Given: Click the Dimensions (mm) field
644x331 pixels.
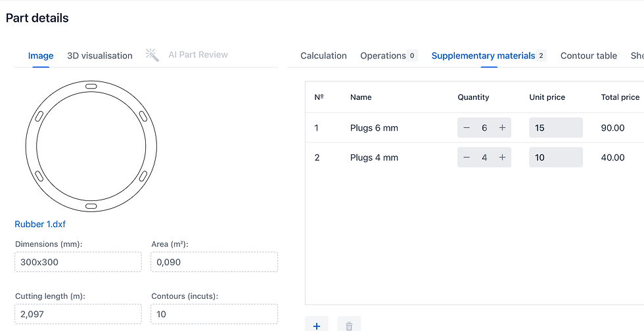Looking at the screenshot, I should click(78, 262).
